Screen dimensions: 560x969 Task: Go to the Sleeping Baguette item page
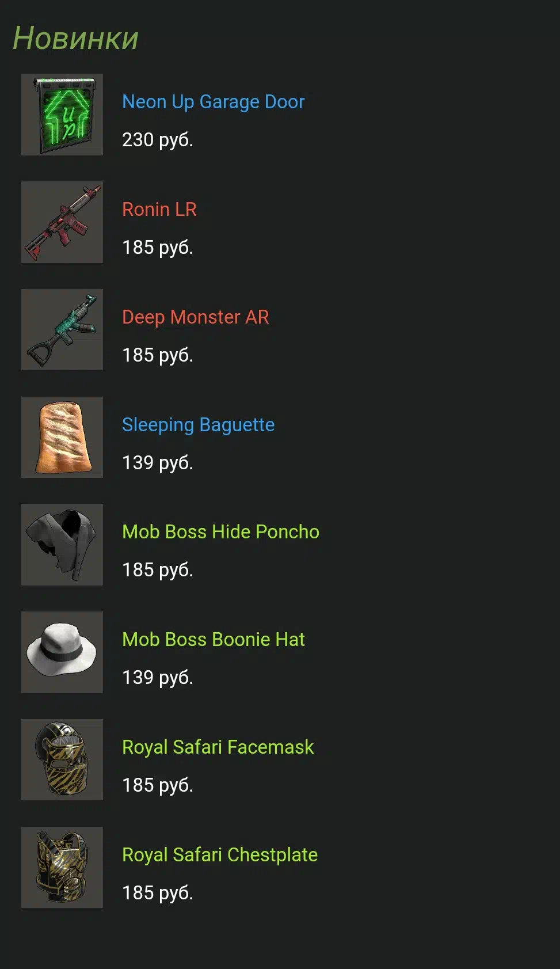[199, 425]
